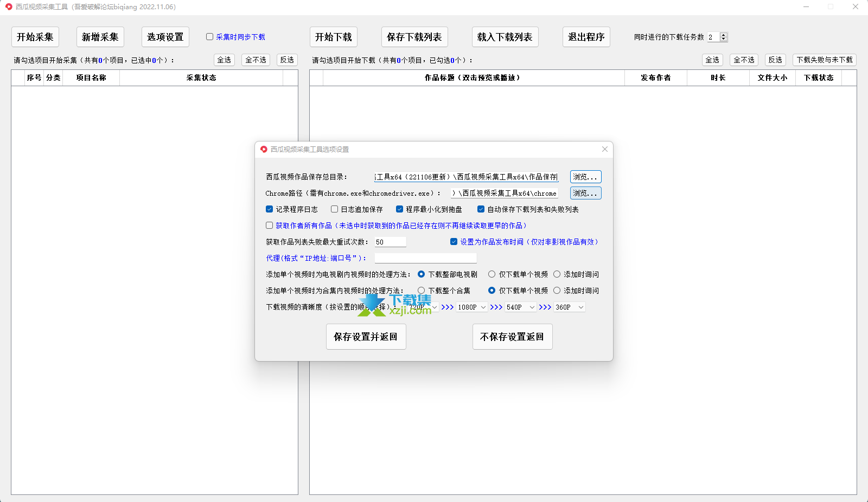Click 反选 above the collection list

coord(288,60)
